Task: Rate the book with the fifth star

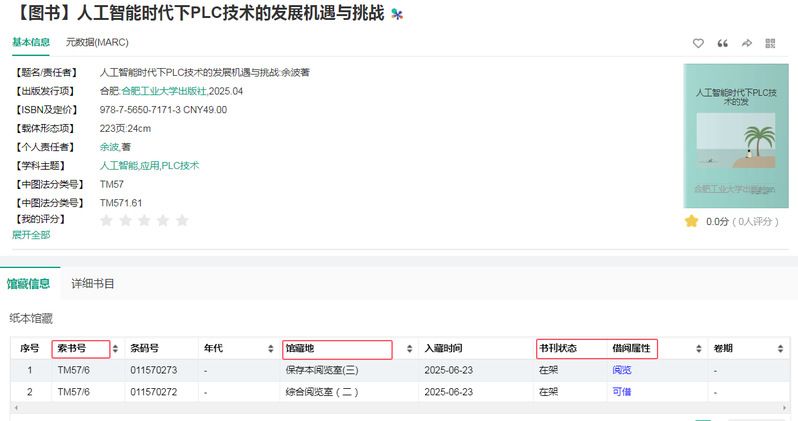Action: tap(182, 220)
